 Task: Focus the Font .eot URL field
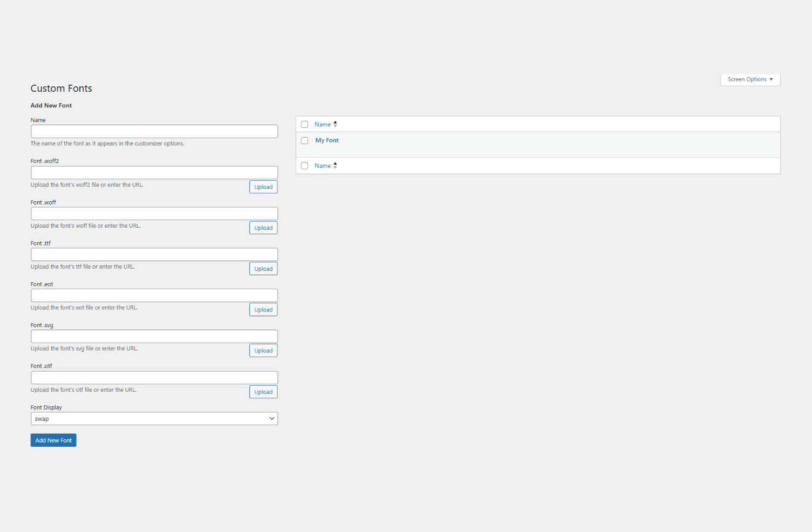[154, 295]
